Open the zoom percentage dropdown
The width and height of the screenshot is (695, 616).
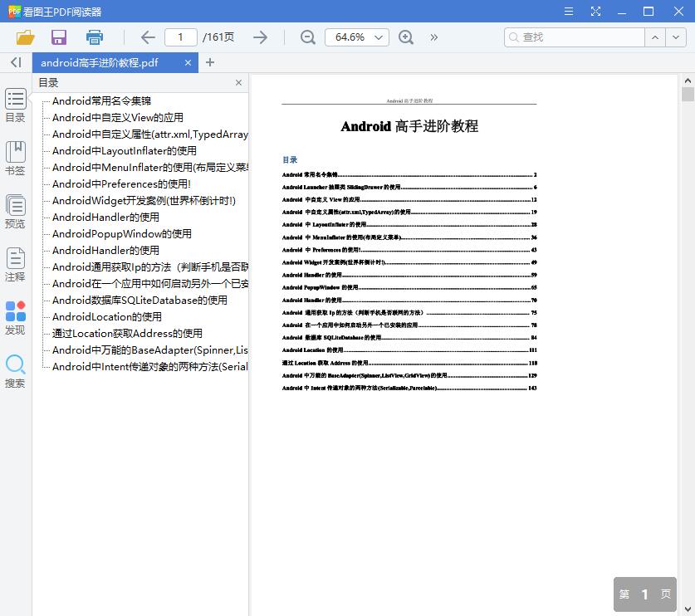(x=357, y=37)
